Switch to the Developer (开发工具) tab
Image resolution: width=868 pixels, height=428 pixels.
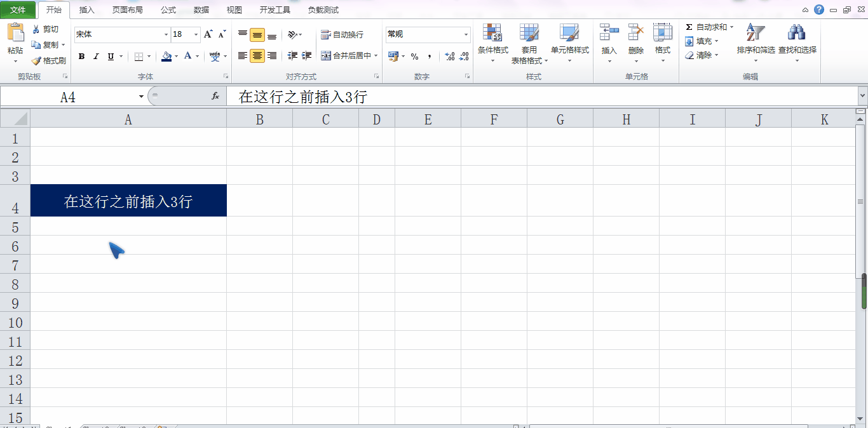(275, 10)
